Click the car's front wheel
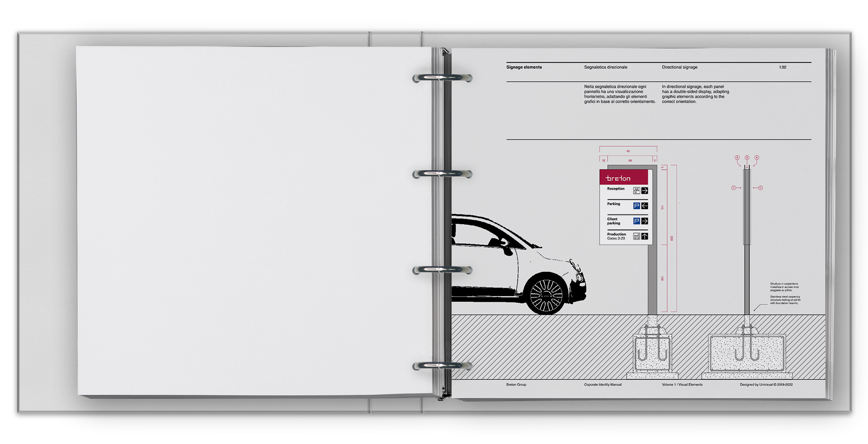The height and width of the screenshot is (444, 868). [x=546, y=296]
